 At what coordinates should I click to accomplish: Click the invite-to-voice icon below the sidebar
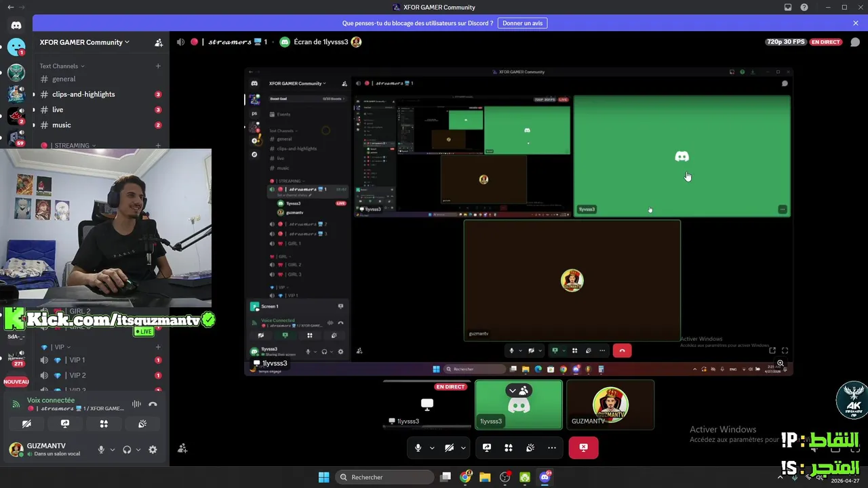click(x=182, y=449)
